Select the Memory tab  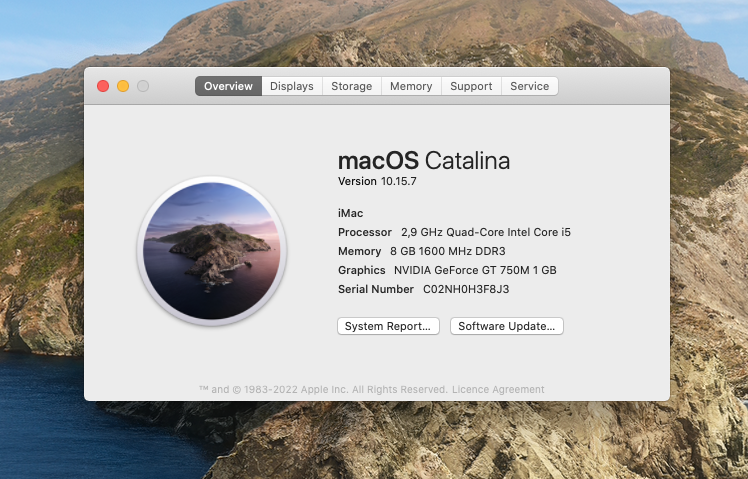click(411, 86)
